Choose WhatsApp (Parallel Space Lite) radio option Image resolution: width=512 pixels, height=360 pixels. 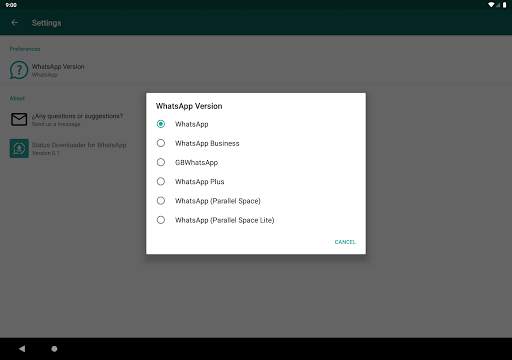pyautogui.click(x=161, y=220)
